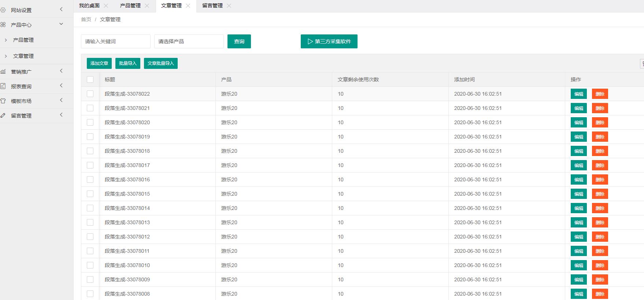Image resolution: width=644 pixels, height=300 pixels.
Task: Go to 首页 breadcrumb link
Action: tap(86, 19)
